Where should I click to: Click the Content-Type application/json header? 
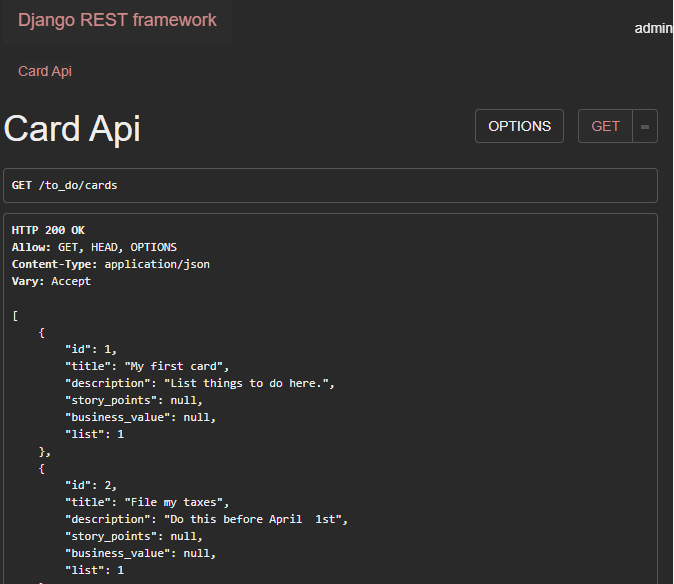pyautogui.click(x=110, y=264)
